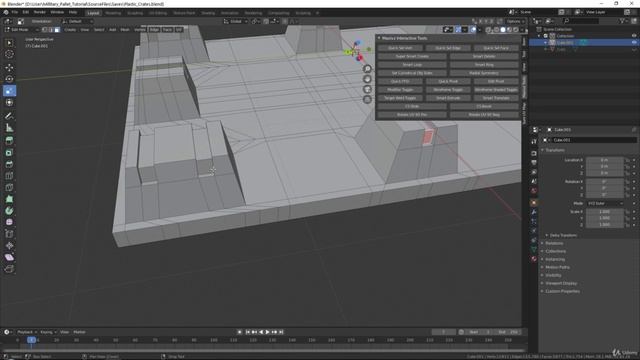Click Rotation X value field
The width and height of the screenshot is (640, 360).
pos(604,182)
